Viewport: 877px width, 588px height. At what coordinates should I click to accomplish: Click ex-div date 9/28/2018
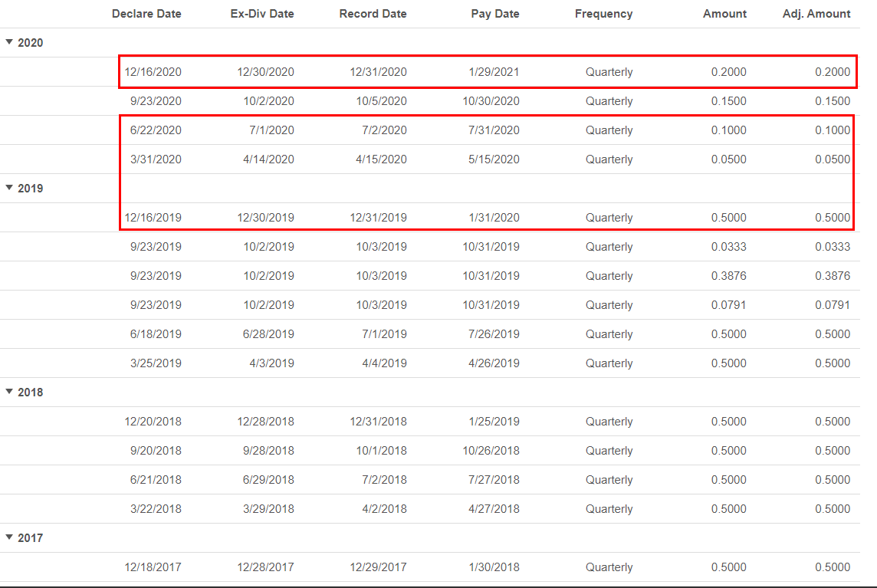click(x=268, y=450)
